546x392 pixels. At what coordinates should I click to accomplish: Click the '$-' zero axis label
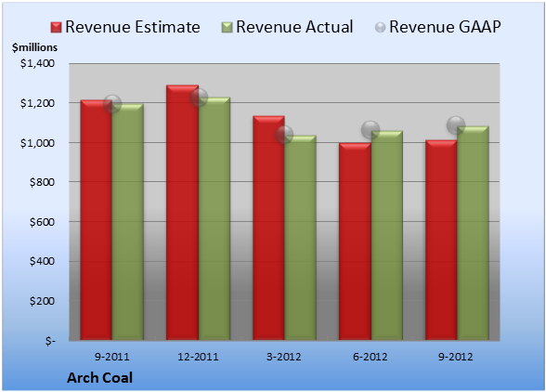coord(50,341)
